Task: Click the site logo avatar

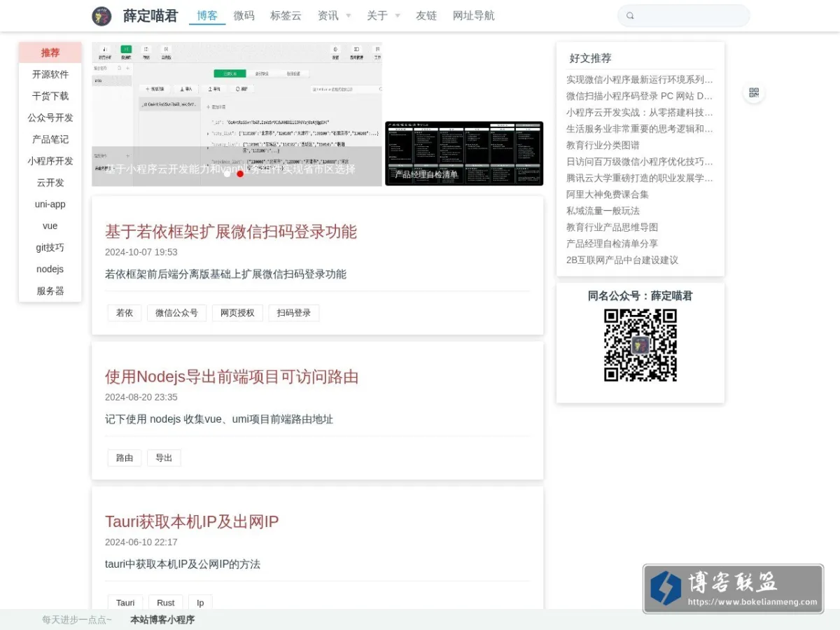Action: (x=101, y=15)
